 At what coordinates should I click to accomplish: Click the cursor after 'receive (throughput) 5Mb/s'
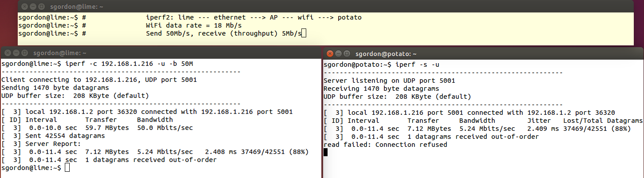click(x=304, y=33)
